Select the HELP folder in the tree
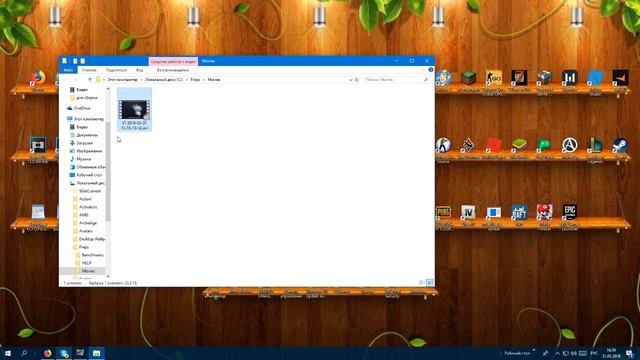The image size is (640, 360). tap(86, 263)
